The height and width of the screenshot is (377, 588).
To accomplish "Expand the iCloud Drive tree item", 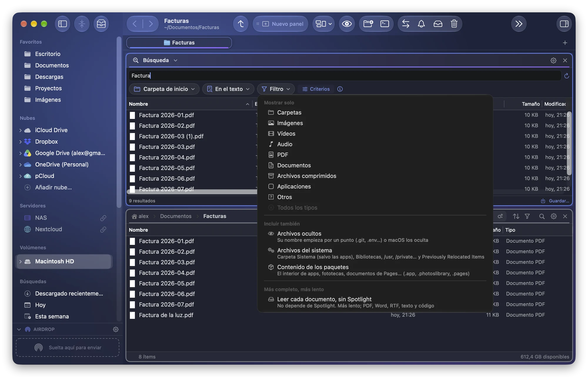I will [20, 130].
